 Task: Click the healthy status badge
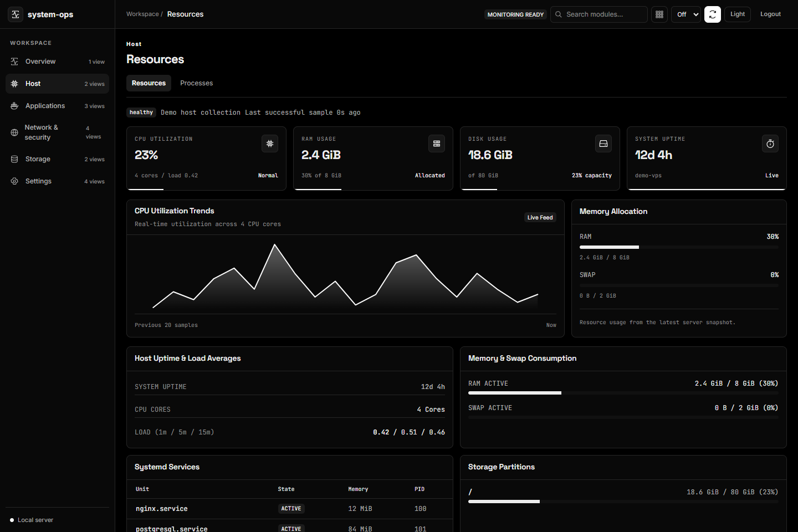[141, 112]
